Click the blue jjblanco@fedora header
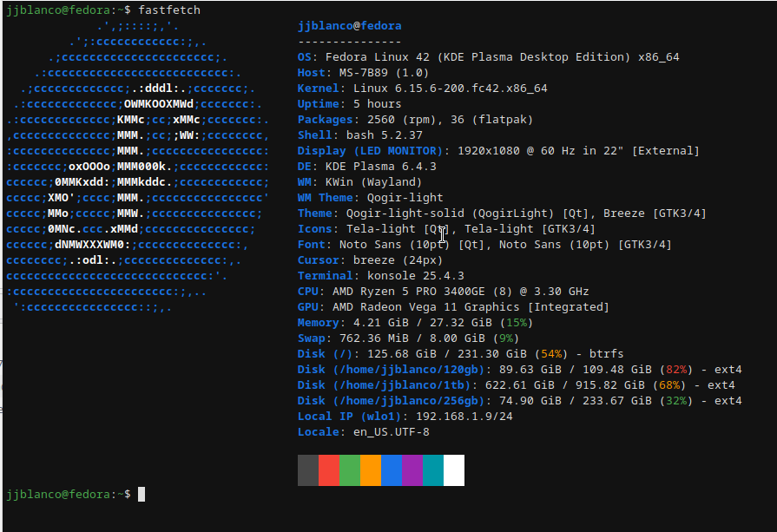Image resolution: width=777 pixels, height=532 pixels. click(x=349, y=26)
